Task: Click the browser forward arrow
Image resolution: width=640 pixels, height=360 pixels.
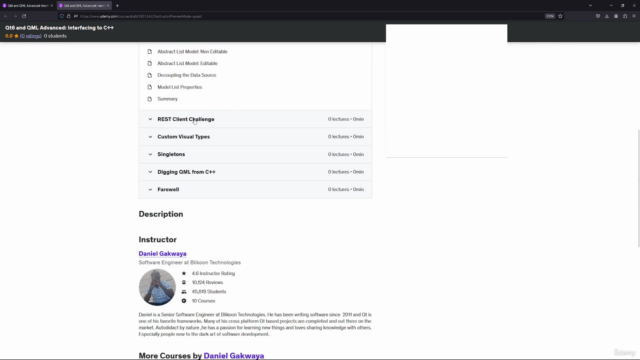Action: point(15,16)
